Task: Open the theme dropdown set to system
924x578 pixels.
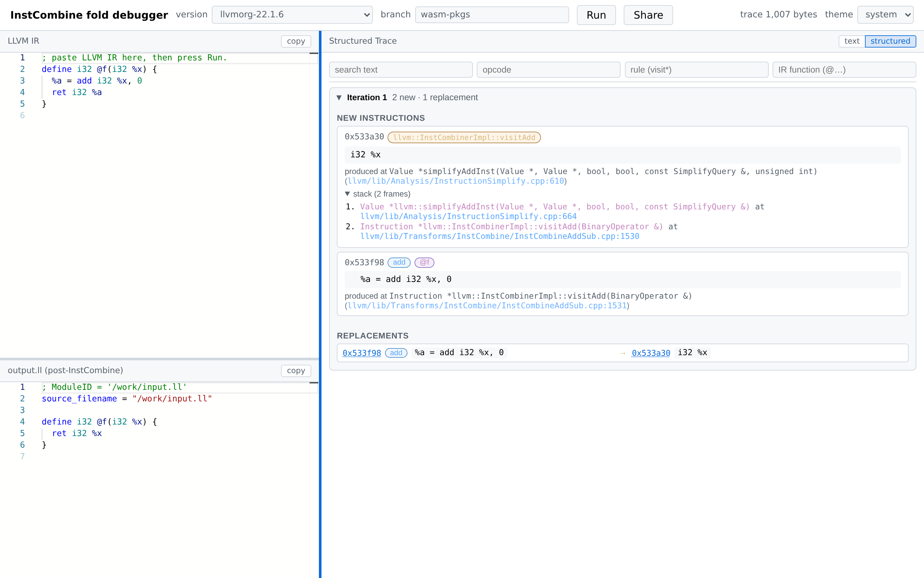Action: [885, 15]
